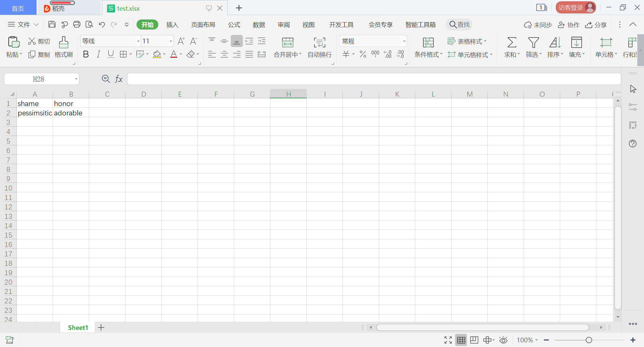Apply a filter with the 筛选 icon
This screenshot has height=347, width=644.
click(533, 47)
